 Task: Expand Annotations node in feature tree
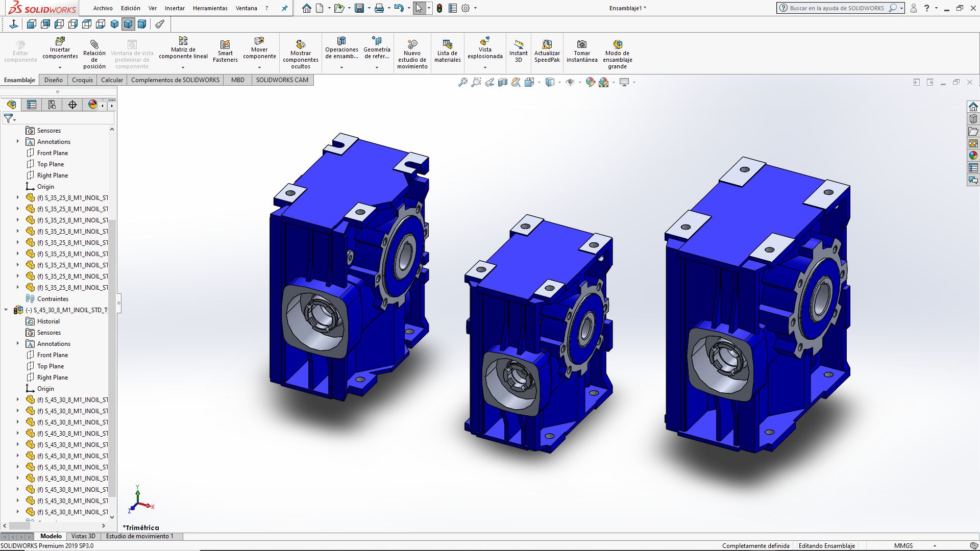[18, 142]
